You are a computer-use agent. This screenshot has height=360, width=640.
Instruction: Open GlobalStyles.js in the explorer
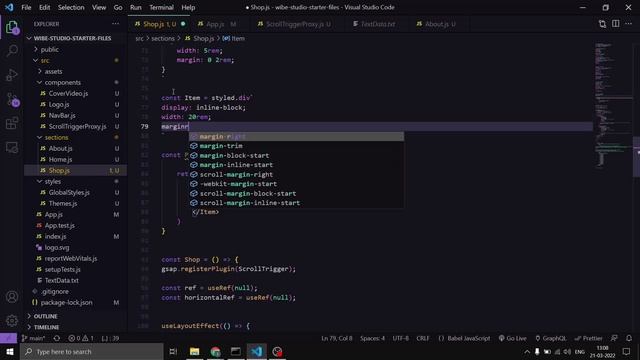(69, 193)
